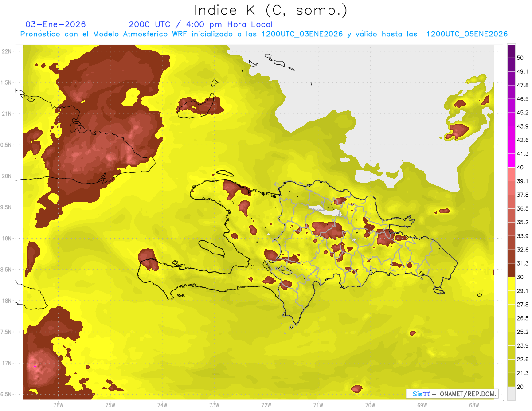Click the colorbar label '30'
This screenshot has height=411, width=532.
point(521,277)
